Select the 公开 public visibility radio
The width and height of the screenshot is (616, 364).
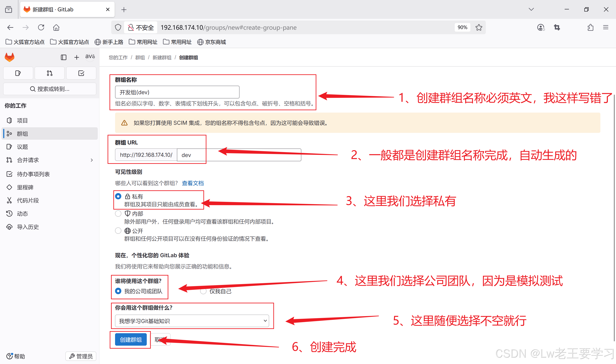[x=118, y=230]
